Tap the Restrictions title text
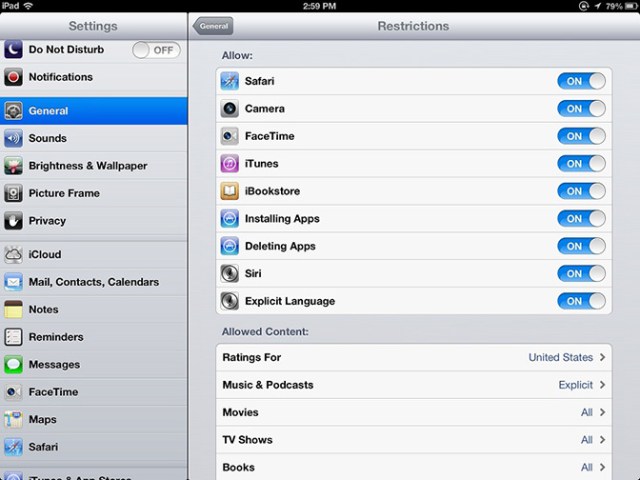The image size is (640, 480). tap(413, 26)
